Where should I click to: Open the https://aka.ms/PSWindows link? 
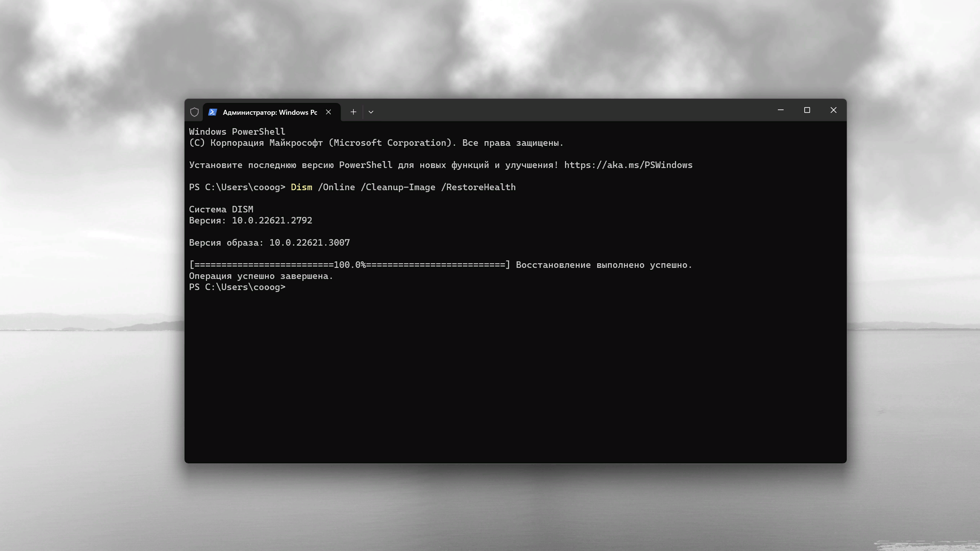pyautogui.click(x=628, y=165)
